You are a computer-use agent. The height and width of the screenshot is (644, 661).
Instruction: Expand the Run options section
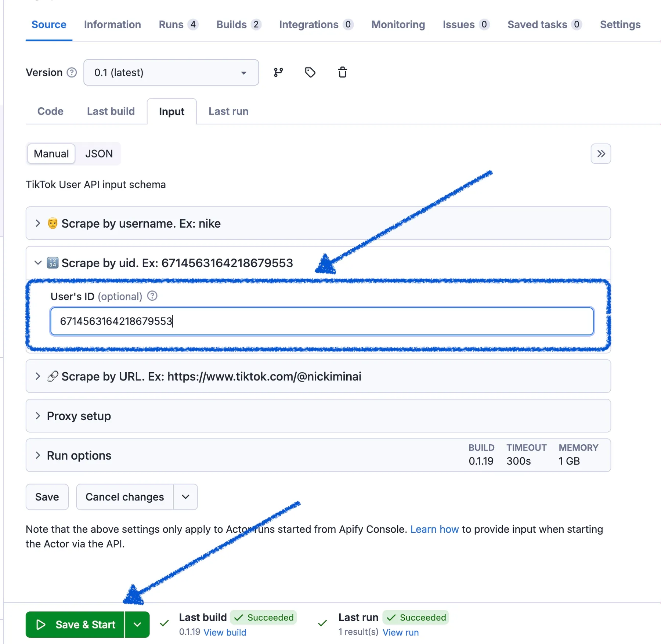318,456
